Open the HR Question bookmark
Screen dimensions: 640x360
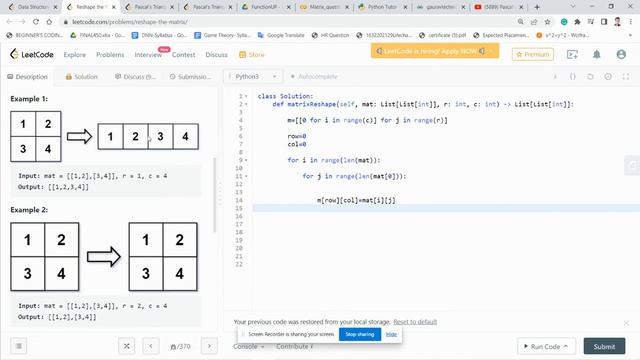330,36
